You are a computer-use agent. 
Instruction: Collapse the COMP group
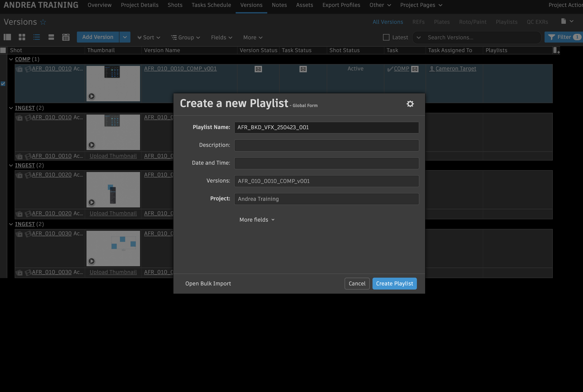point(11,59)
